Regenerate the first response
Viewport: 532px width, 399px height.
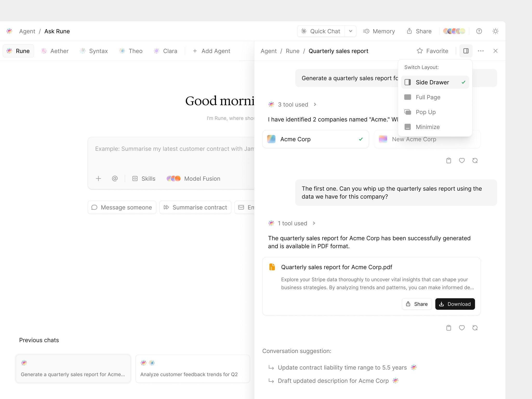coord(475,161)
